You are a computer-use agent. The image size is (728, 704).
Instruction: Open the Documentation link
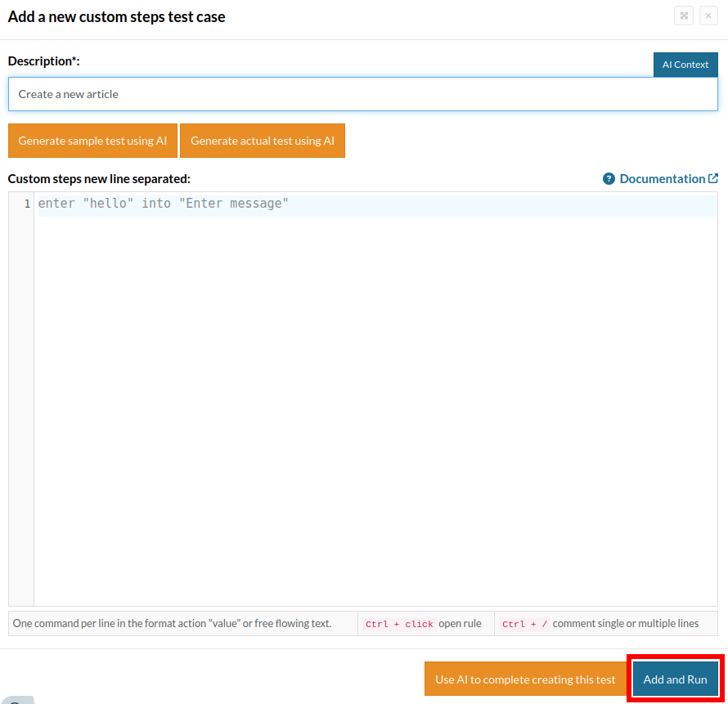pyautogui.click(x=662, y=178)
